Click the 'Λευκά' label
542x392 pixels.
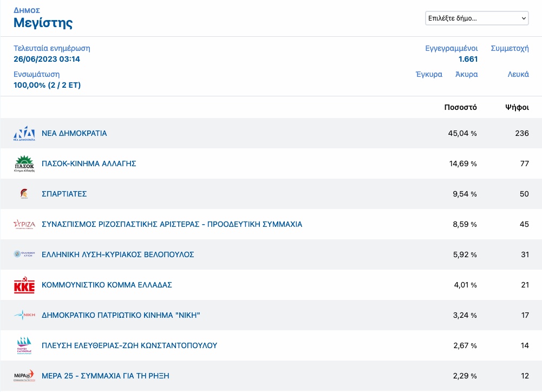click(x=518, y=74)
